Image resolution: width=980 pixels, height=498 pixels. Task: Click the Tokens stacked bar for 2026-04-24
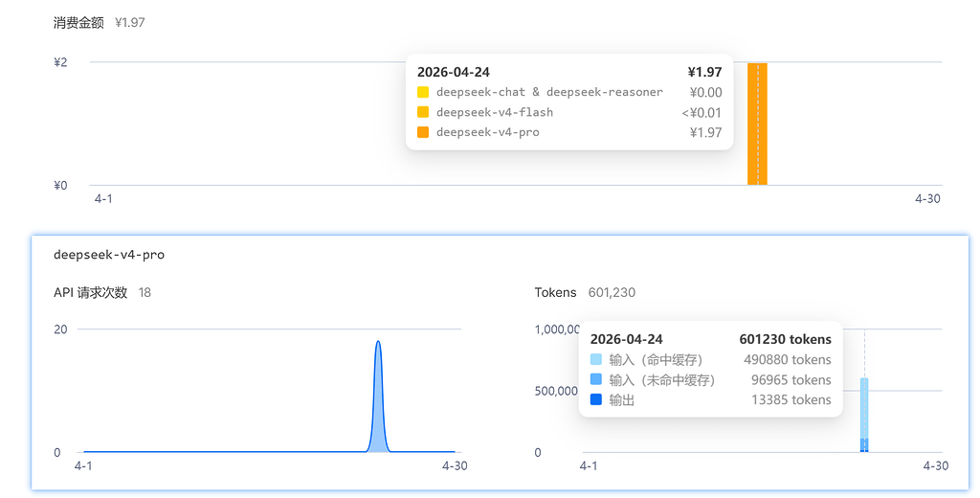[864, 414]
